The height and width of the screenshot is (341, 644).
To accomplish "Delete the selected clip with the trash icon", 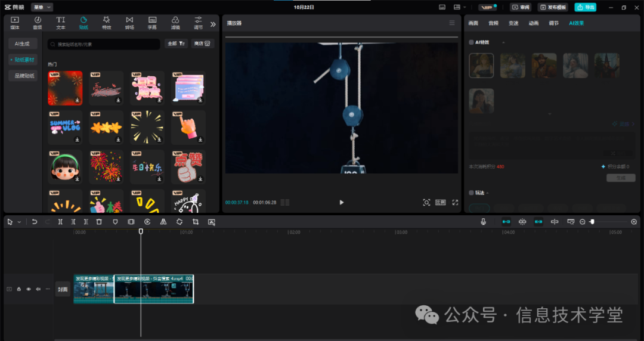I will tap(99, 222).
